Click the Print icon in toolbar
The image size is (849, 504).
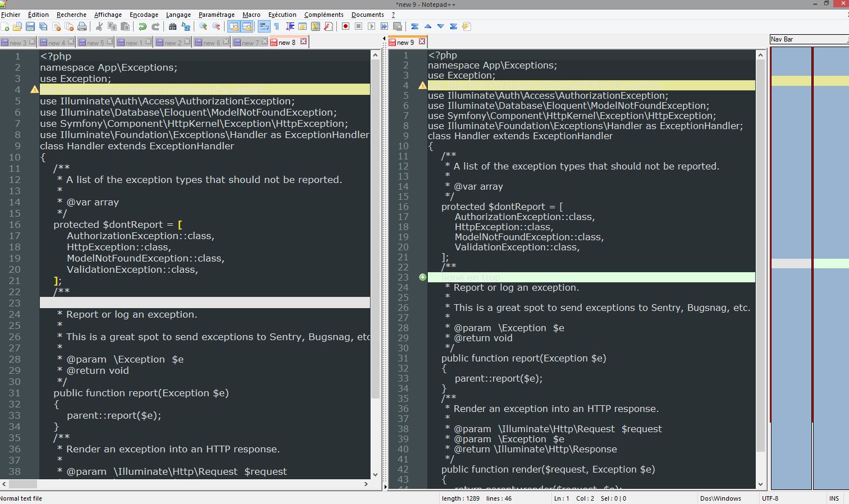coord(82,26)
